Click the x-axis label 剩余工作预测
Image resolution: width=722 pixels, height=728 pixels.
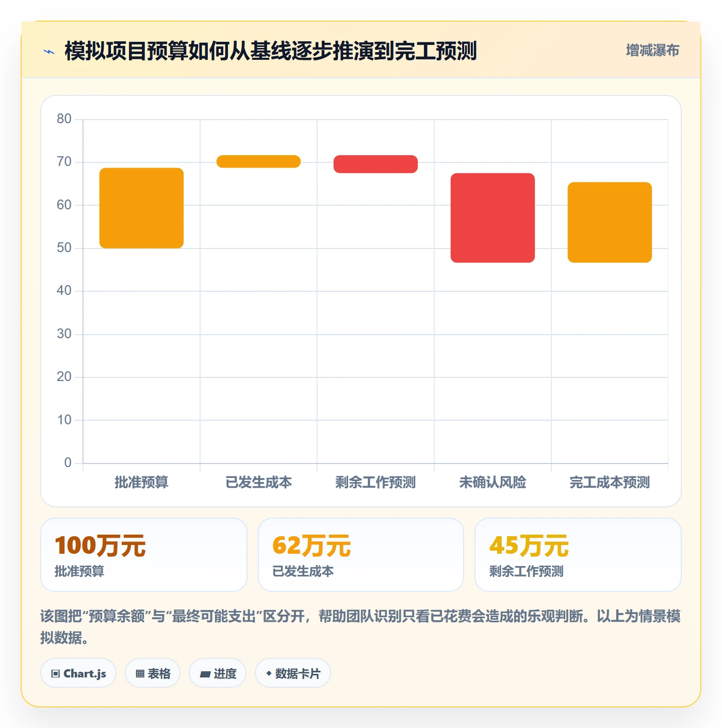(375, 483)
